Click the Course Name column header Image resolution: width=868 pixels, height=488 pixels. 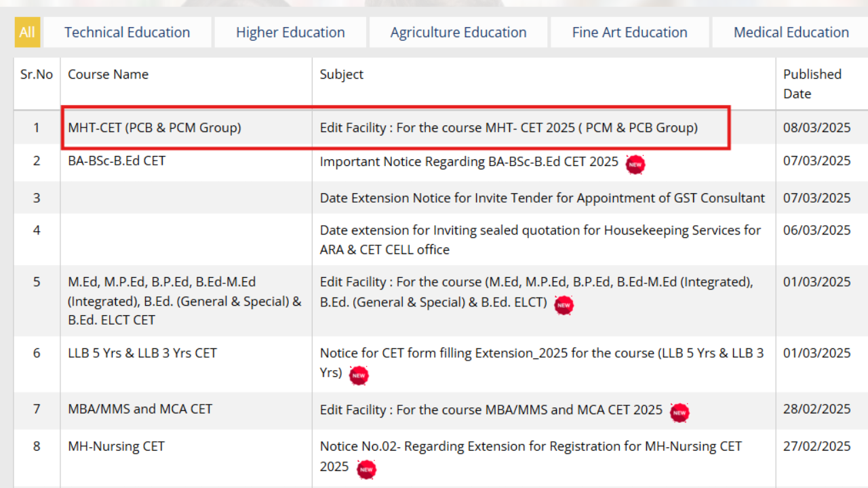click(x=108, y=75)
